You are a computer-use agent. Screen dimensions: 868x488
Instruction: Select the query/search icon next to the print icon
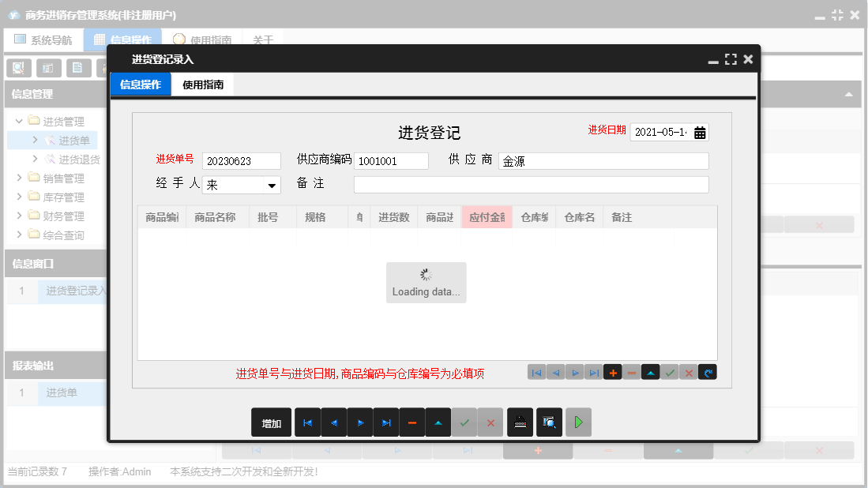point(548,422)
